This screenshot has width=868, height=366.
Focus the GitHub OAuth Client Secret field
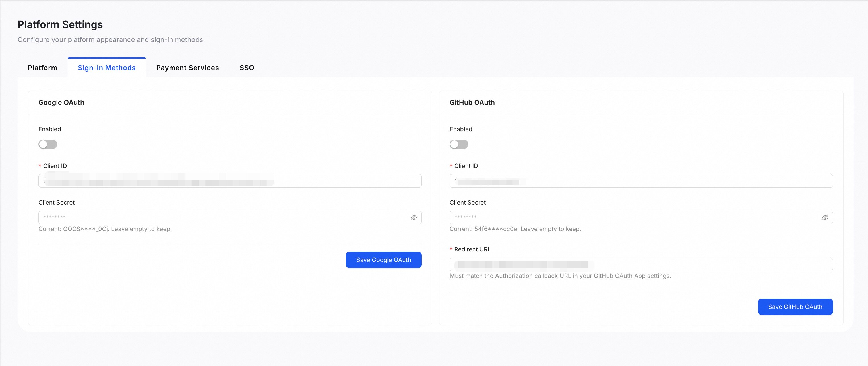pyautogui.click(x=641, y=217)
